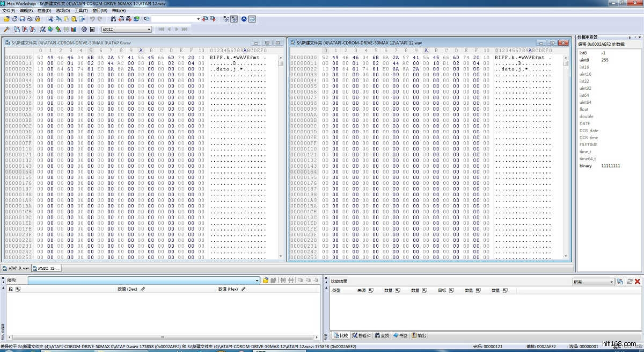Image resolution: width=644 pixels, height=352 pixels.
Task: Click the gear settings toolbar icon
Action: tap(84, 29)
